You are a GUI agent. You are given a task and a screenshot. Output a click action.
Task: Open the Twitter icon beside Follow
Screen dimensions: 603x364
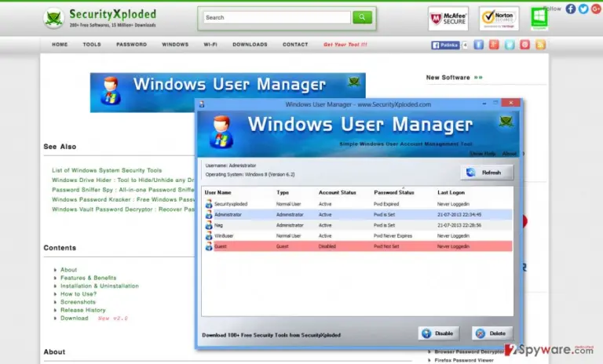[583, 9]
